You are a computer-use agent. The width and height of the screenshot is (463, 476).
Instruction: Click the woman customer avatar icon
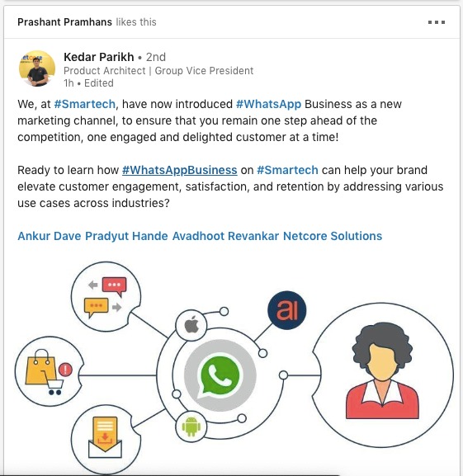pyautogui.click(x=383, y=371)
